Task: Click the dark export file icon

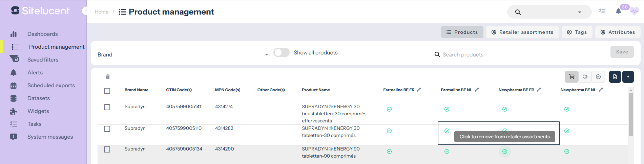Action: coord(615,77)
